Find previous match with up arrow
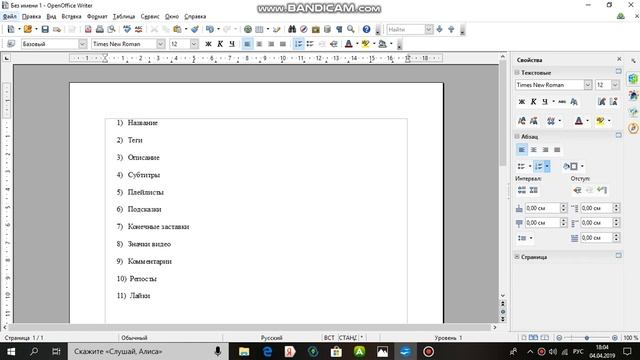 tap(451, 29)
